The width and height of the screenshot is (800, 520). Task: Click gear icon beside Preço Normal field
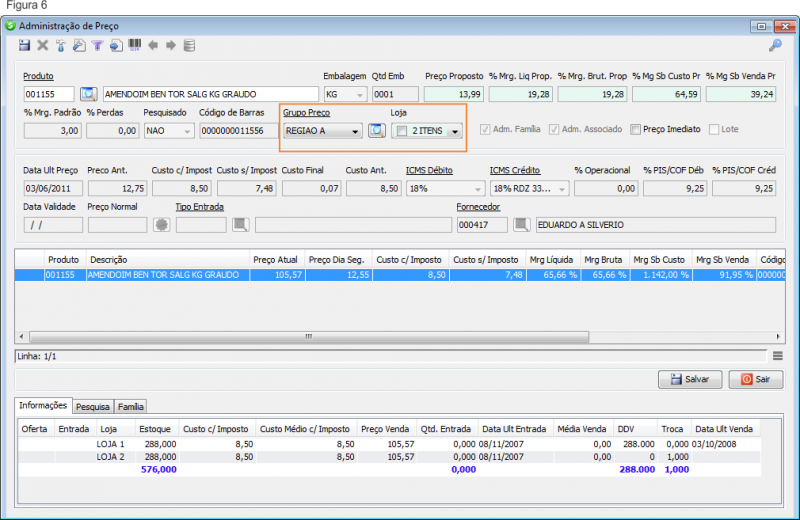(x=161, y=225)
